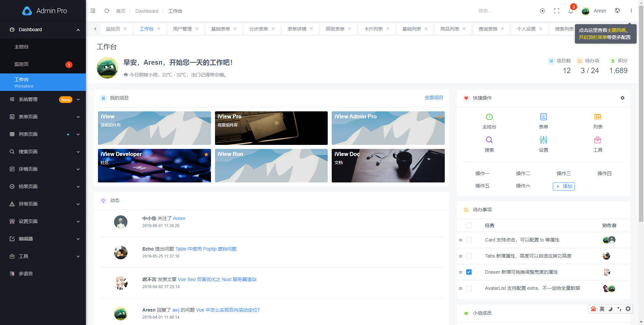Open the 表单 quick action icon
Image resolution: width=644 pixels, height=325 pixels.
(543, 117)
